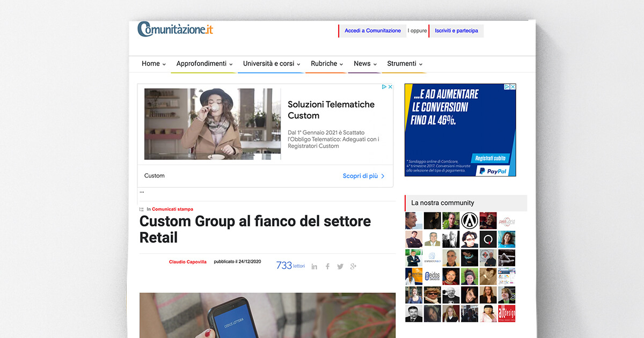Share the article on Twitter
The width and height of the screenshot is (644, 338).
(340, 267)
